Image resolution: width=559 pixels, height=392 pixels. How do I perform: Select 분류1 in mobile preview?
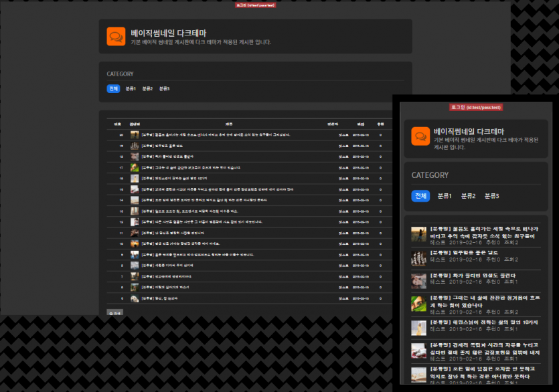[445, 196]
